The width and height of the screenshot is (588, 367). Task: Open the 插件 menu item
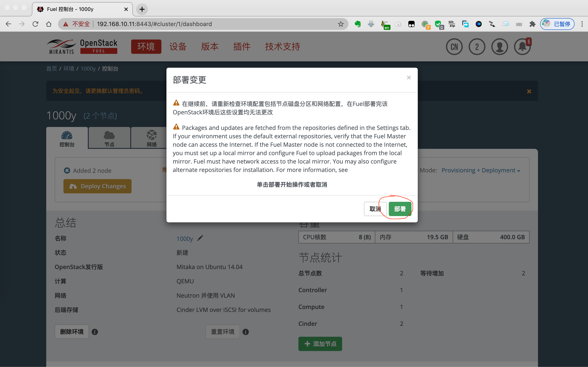click(x=242, y=46)
